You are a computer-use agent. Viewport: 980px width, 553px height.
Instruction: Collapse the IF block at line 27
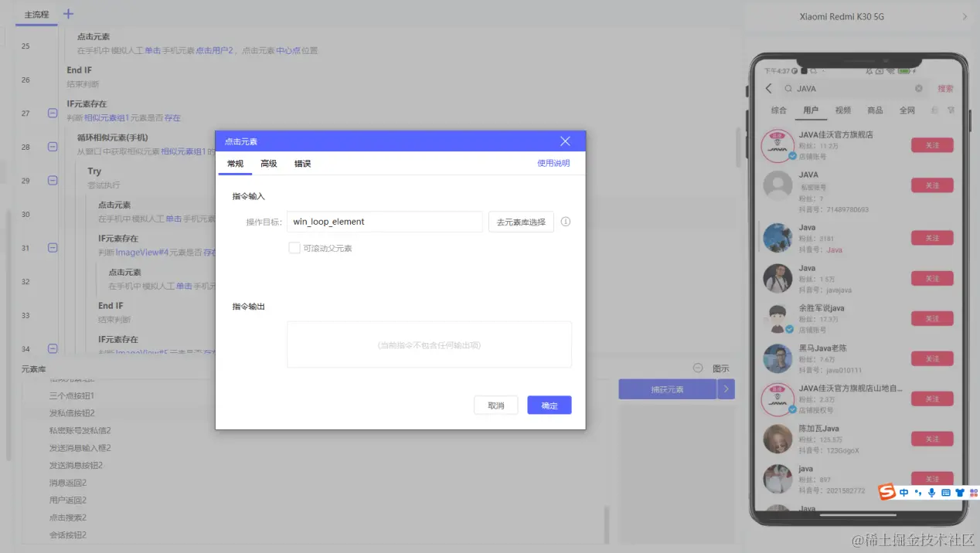click(53, 114)
